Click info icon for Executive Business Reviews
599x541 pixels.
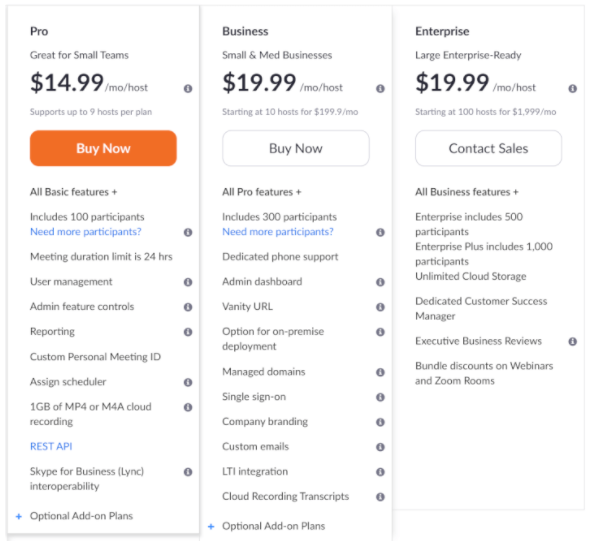click(x=573, y=342)
